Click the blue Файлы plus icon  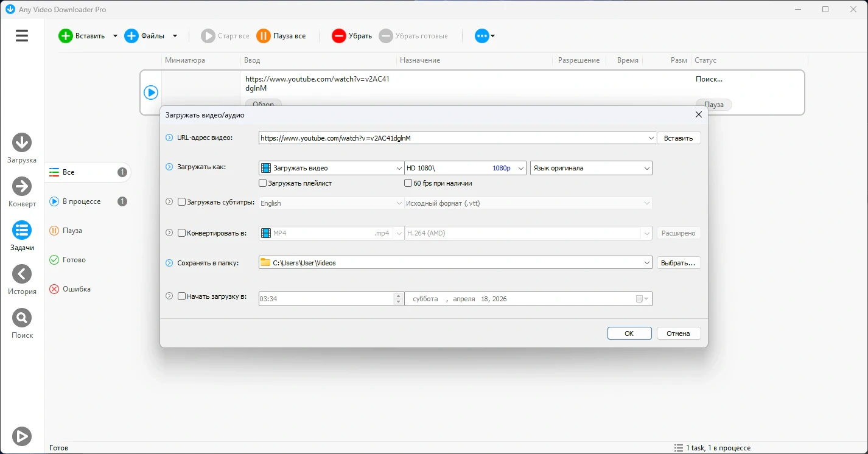coord(131,36)
